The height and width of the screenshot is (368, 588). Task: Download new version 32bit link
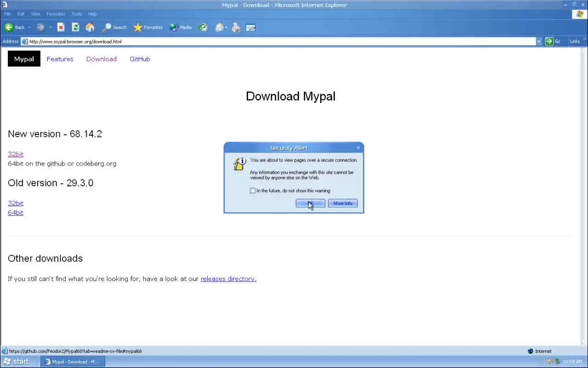coord(16,154)
